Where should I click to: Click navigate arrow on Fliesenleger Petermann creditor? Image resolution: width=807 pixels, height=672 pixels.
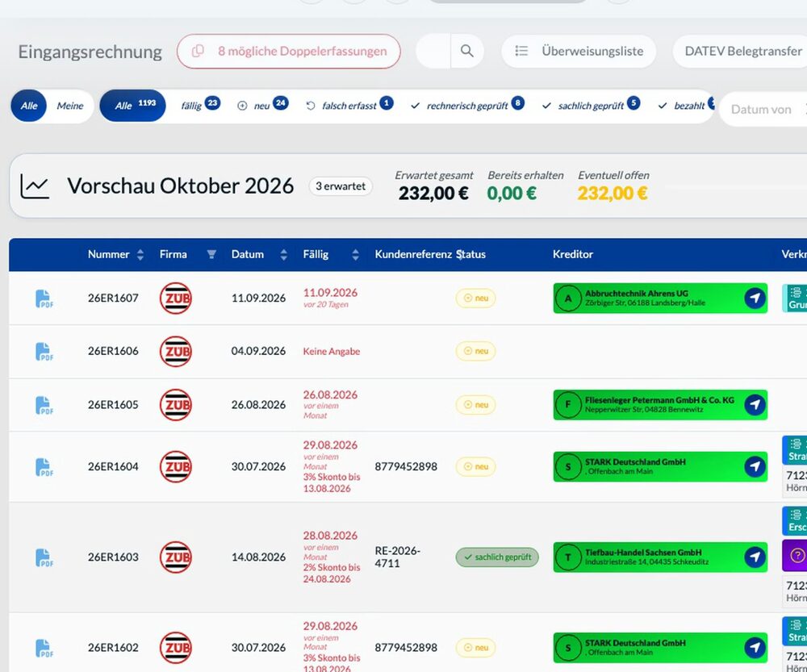755,404
